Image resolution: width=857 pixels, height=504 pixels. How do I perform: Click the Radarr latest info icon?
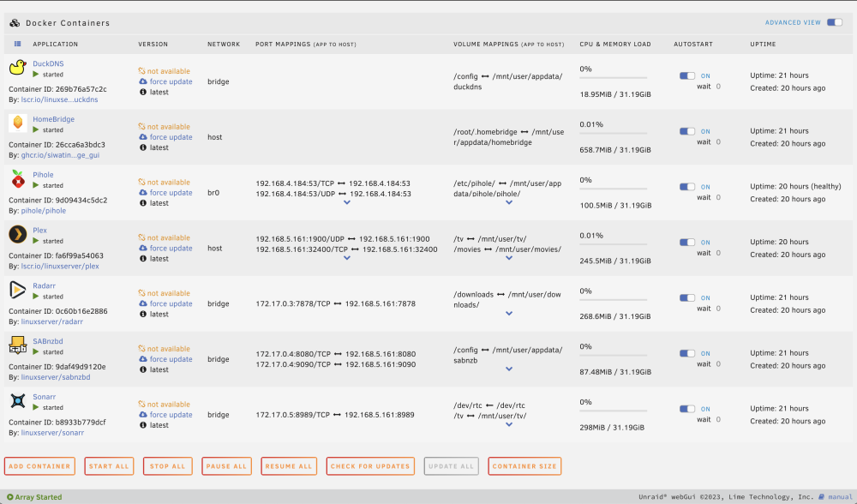coord(142,315)
